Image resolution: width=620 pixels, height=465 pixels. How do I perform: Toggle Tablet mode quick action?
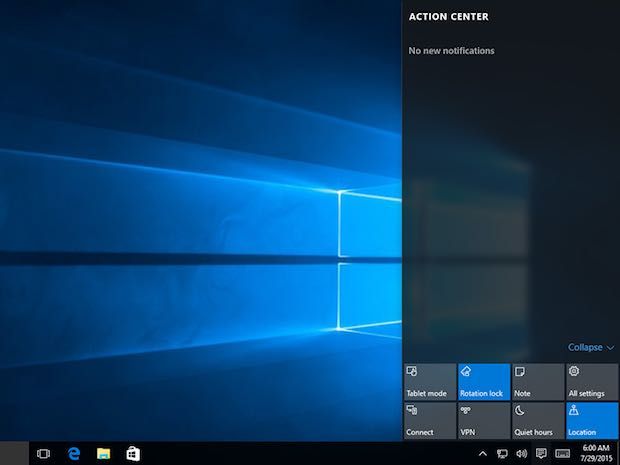tap(430, 382)
